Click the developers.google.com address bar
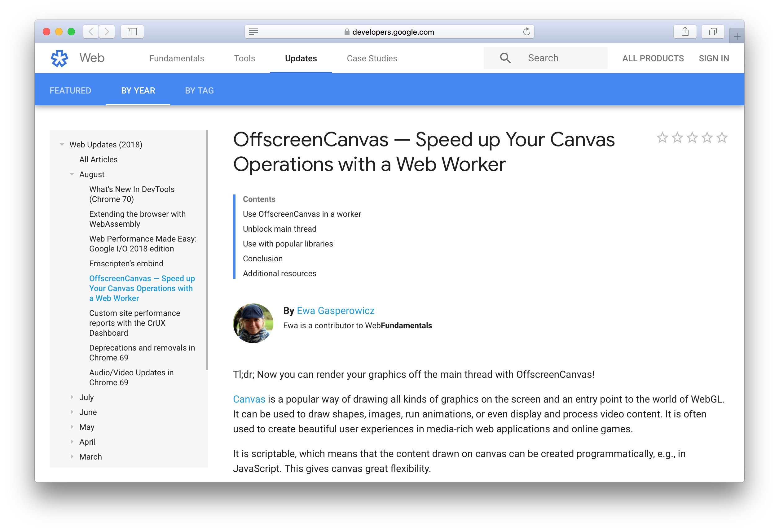Screen dimensions: 779x532 click(389, 32)
